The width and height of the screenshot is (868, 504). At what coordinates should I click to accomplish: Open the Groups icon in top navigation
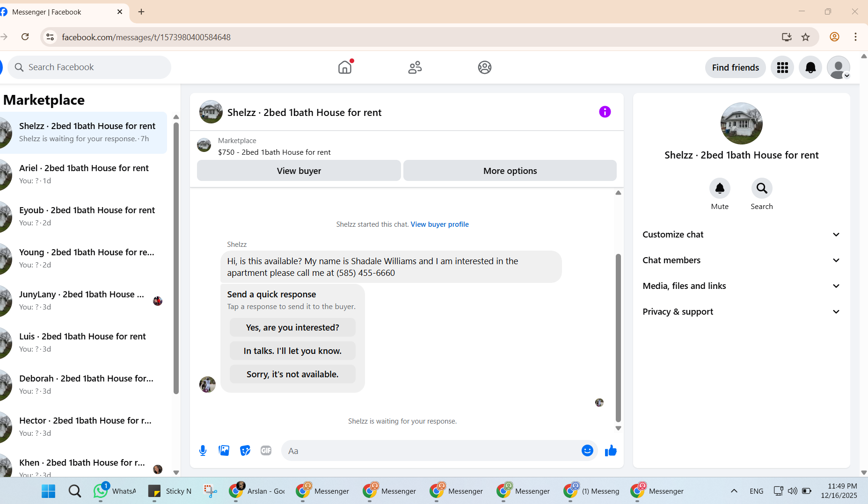[485, 67]
